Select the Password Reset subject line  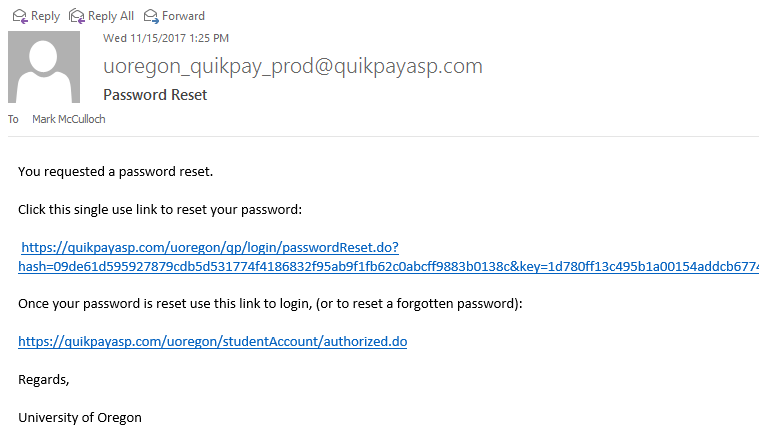pyautogui.click(x=155, y=95)
